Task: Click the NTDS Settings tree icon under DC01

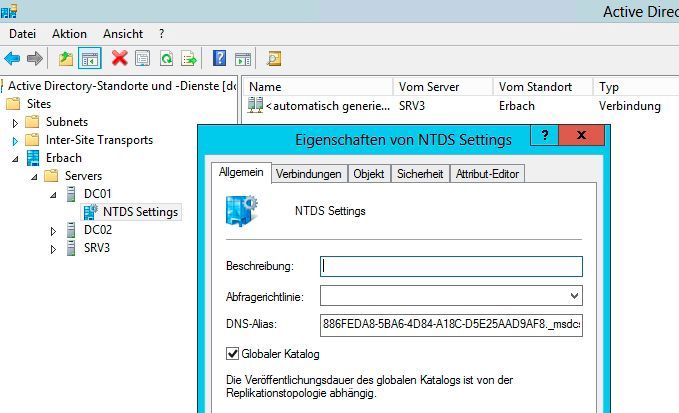Action: pyautogui.click(x=91, y=212)
